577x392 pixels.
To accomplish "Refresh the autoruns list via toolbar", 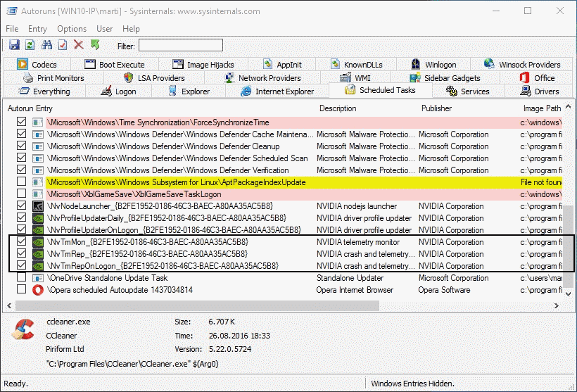I will [30, 45].
